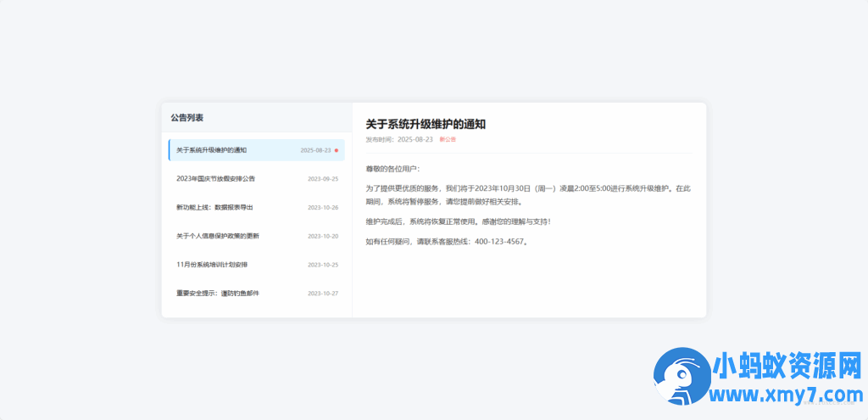The width and height of the screenshot is (868, 420).
Task: Click the 小蚂蚁资源网 watermark text
Action: tap(787, 368)
